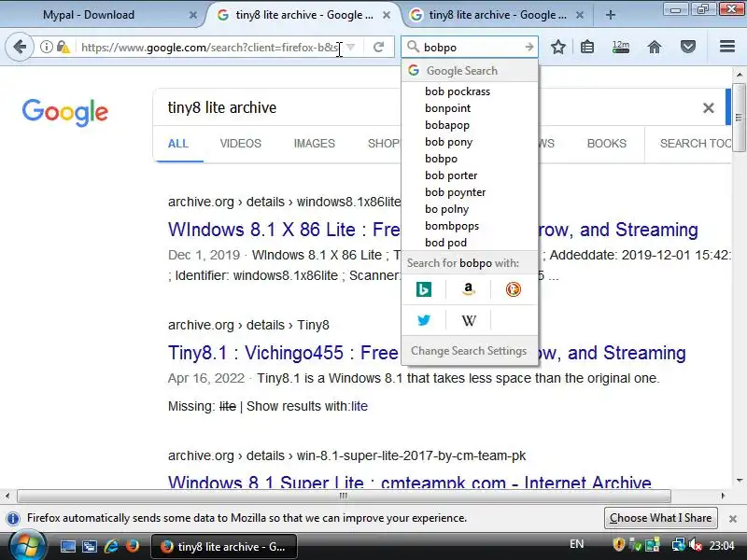This screenshot has width=747, height=560.
Task: Show the connection security lock warning icon
Action: (x=63, y=47)
